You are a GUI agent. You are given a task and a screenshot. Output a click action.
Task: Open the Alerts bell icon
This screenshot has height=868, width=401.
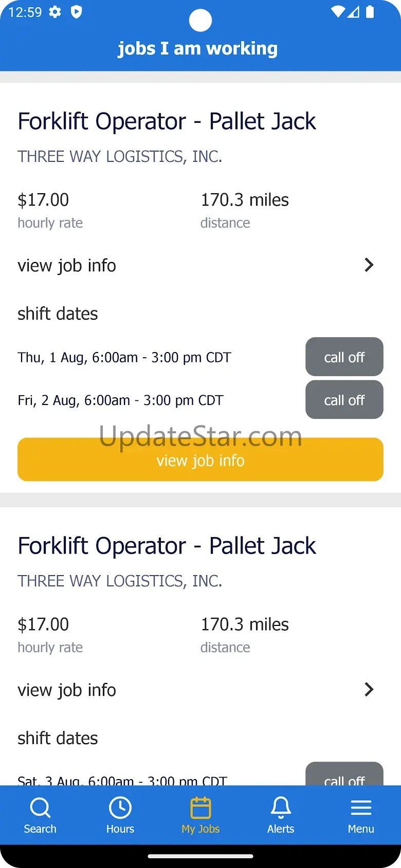[x=281, y=808]
